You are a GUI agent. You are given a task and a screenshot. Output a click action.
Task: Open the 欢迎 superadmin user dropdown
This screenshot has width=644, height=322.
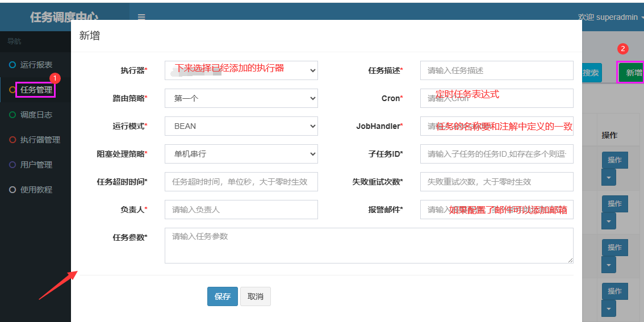coord(610,17)
